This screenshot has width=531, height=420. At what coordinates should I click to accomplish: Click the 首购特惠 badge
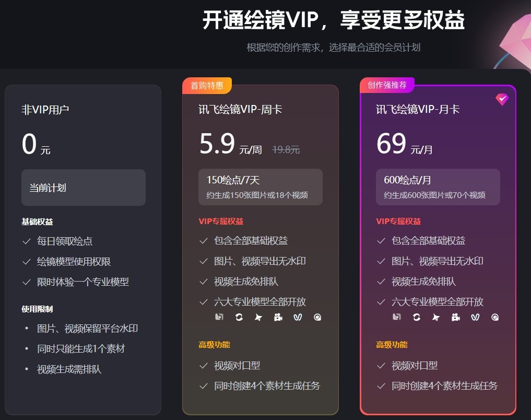(x=207, y=85)
